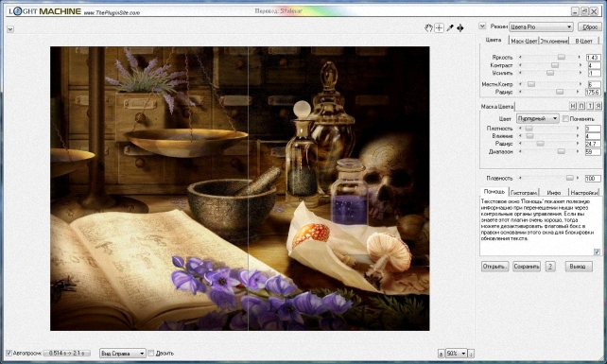Click zoom step button right of 50%
This screenshot has height=364, width=607.
point(471,354)
